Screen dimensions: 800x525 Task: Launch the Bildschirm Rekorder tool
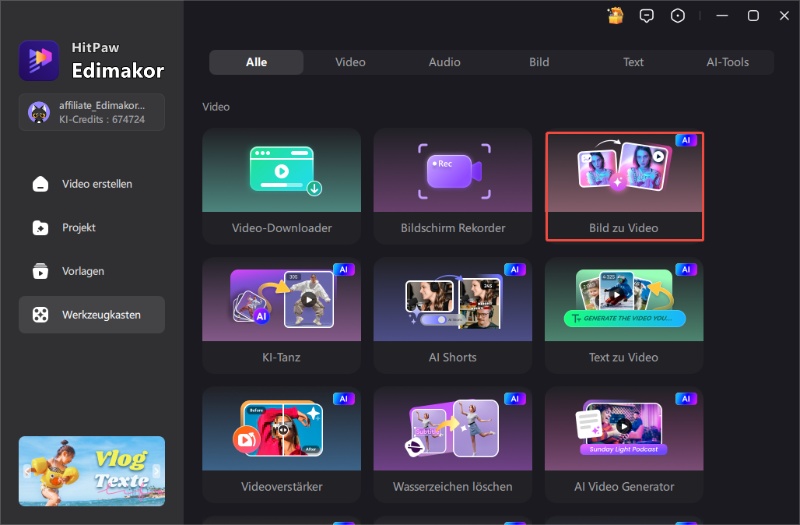(x=452, y=185)
